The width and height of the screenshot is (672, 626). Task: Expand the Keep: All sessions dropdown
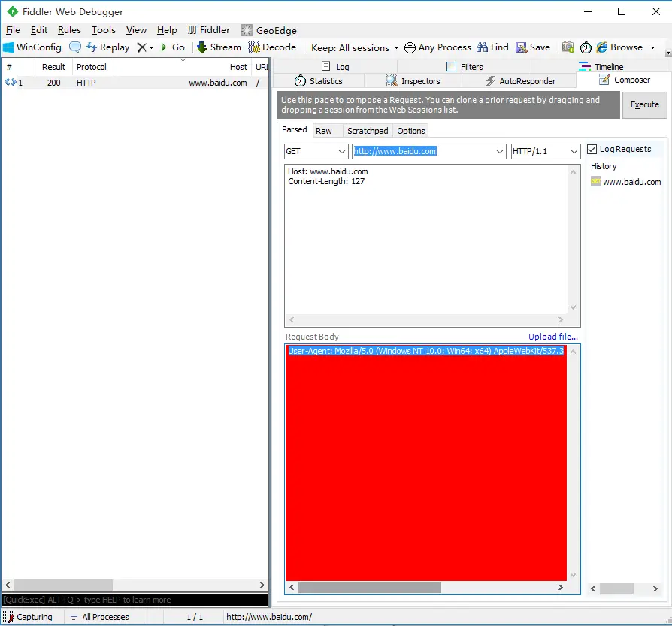[x=355, y=47]
